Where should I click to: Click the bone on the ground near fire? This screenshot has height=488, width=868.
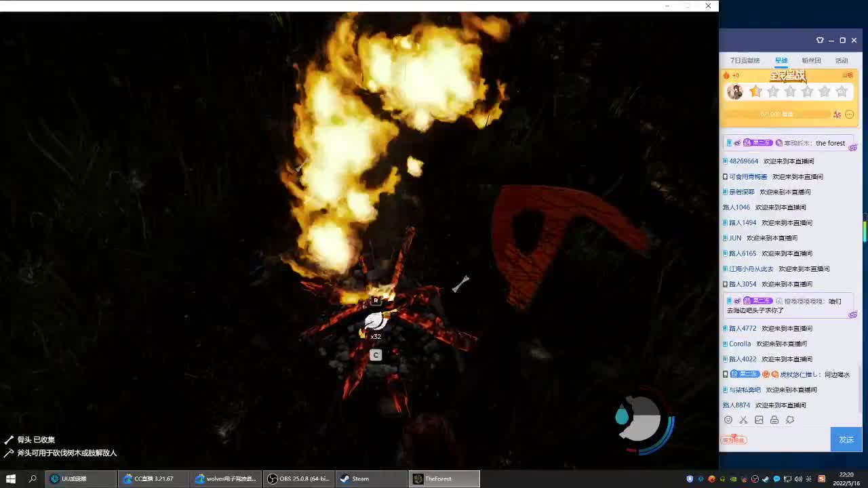pos(461,284)
